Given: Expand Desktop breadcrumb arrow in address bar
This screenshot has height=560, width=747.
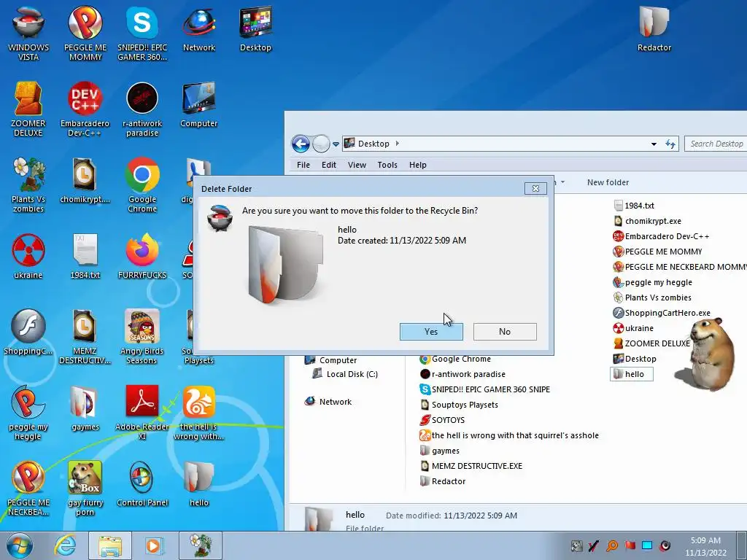Looking at the screenshot, I should 398,144.
